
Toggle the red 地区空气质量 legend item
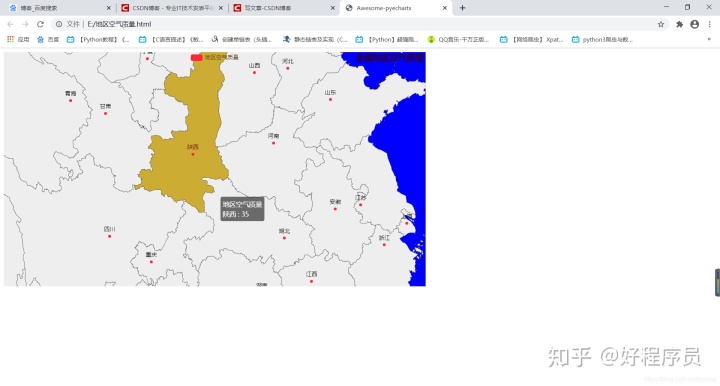[214, 57]
